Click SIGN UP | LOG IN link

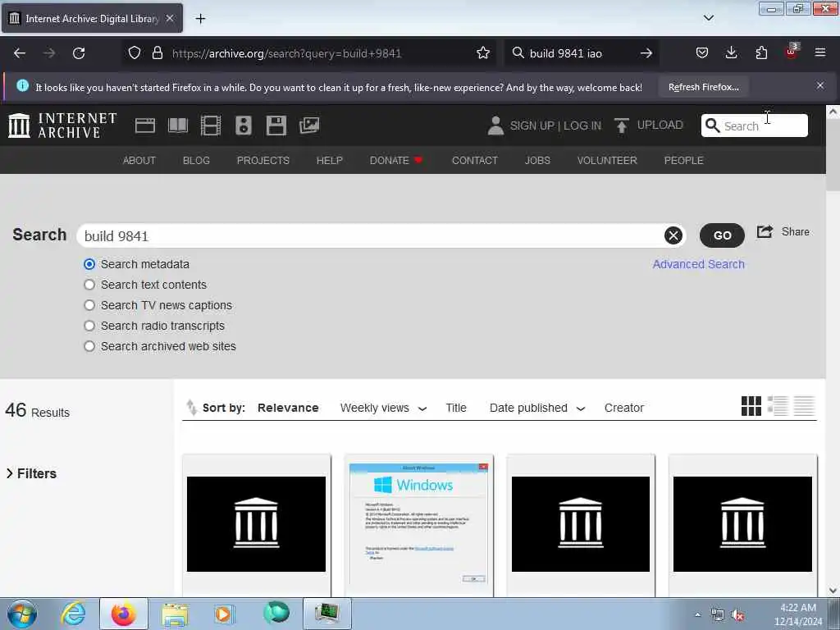tap(555, 126)
